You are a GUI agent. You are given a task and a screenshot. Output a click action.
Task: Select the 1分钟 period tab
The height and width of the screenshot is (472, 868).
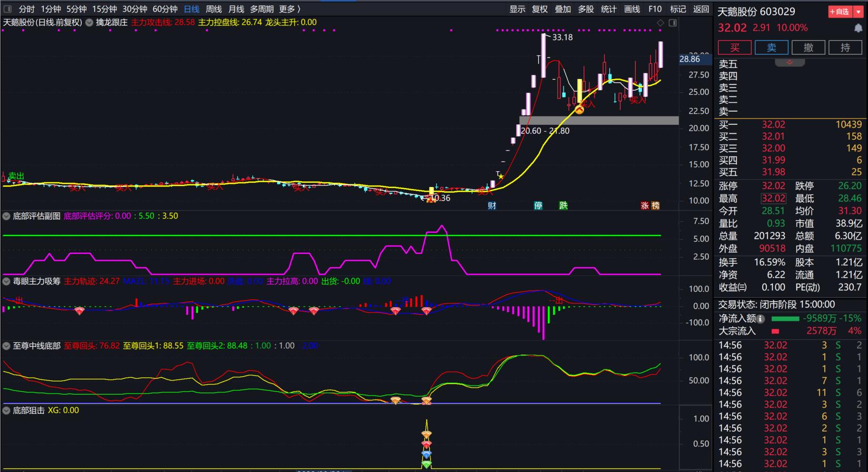pyautogui.click(x=51, y=9)
